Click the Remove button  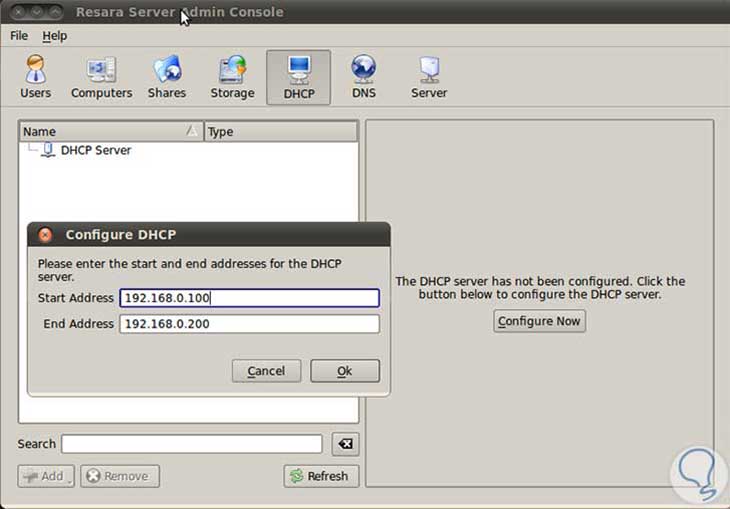tap(120, 476)
